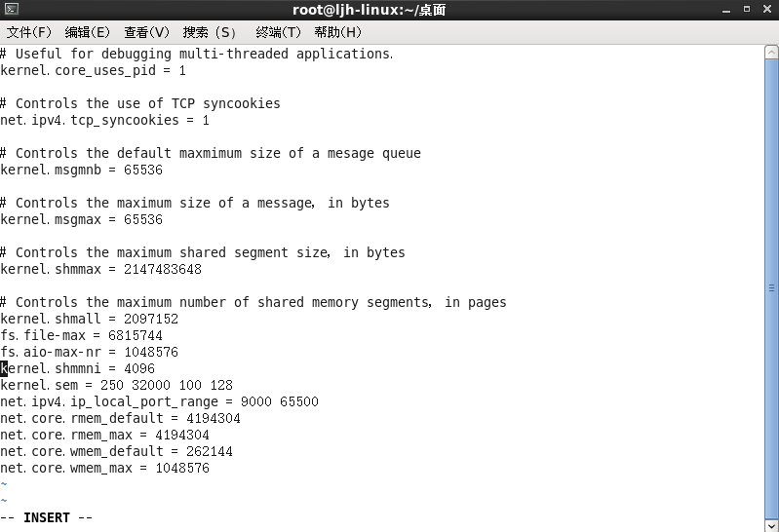Viewport: 779px width, 532px height.
Task: Click the line net.core.rmem_default = 4194304
Action: pos(120,418)
